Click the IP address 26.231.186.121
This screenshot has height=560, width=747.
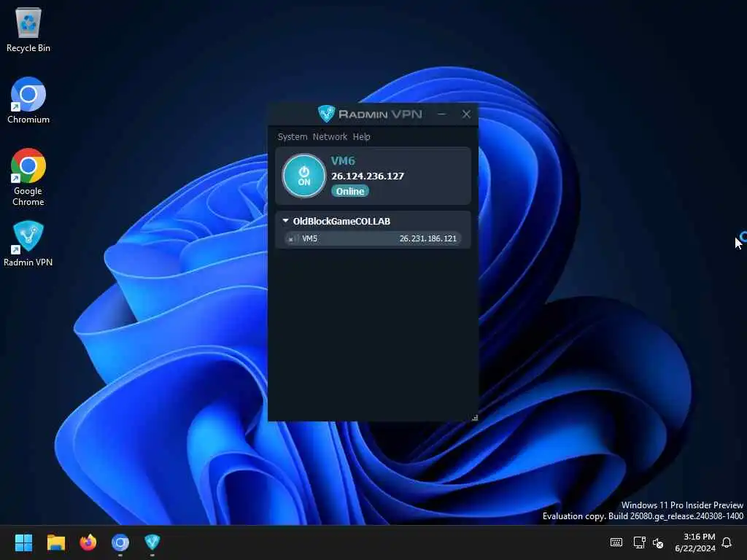427,238
